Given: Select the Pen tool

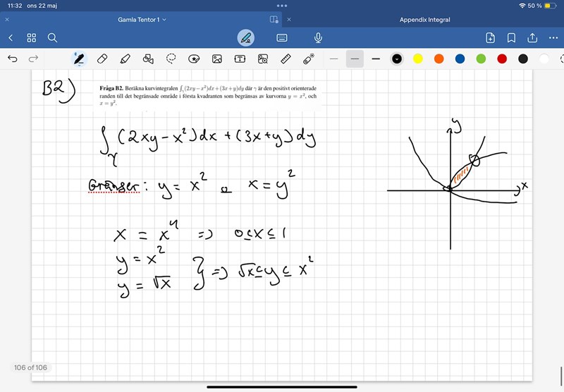Looking at the screenshot, I should pos(79,59).
